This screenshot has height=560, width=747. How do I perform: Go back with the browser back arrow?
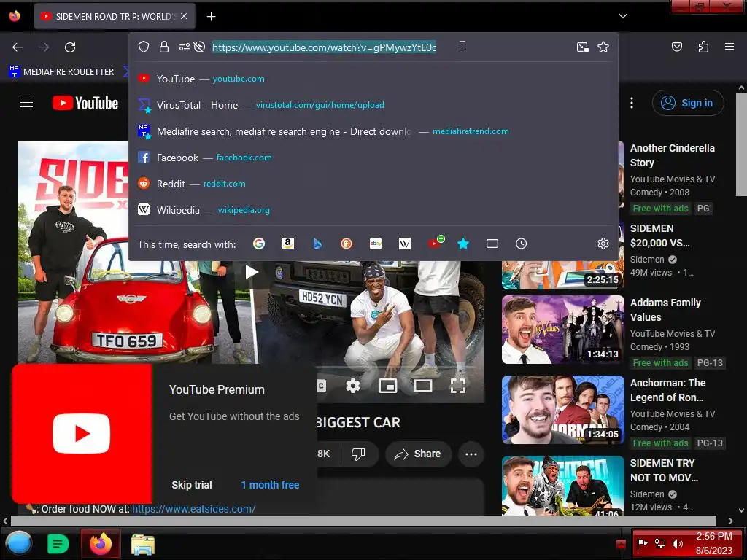[x=18, y=47]
